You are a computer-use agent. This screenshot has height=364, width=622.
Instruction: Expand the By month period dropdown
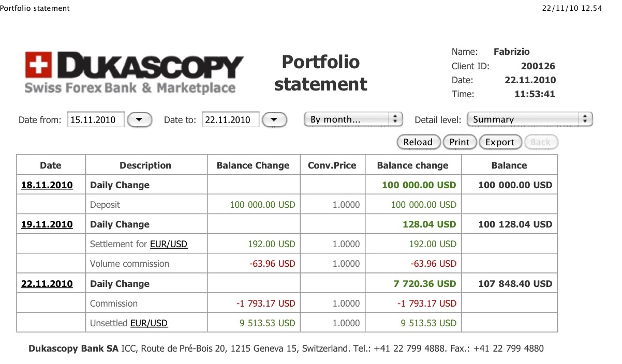coord(353,119)
